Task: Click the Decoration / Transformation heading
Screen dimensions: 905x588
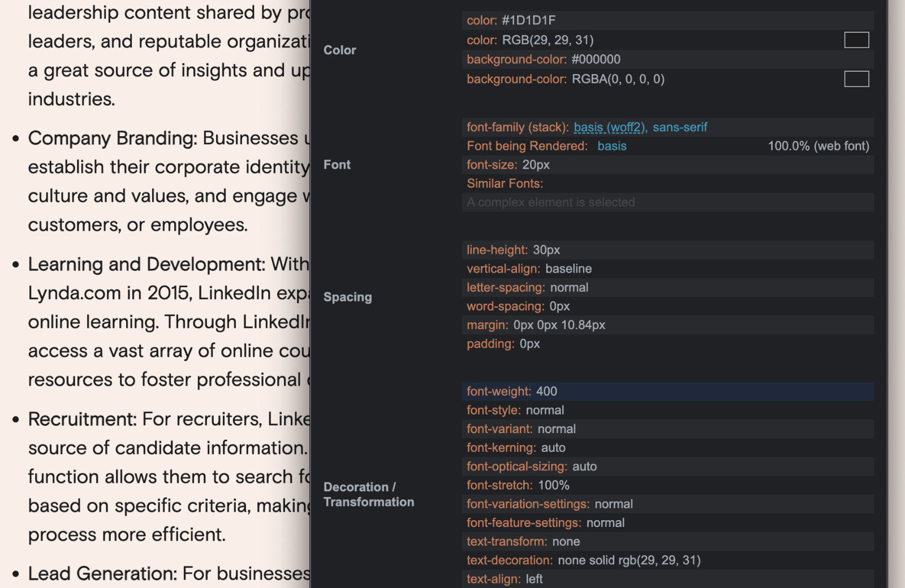Action: 369,494
